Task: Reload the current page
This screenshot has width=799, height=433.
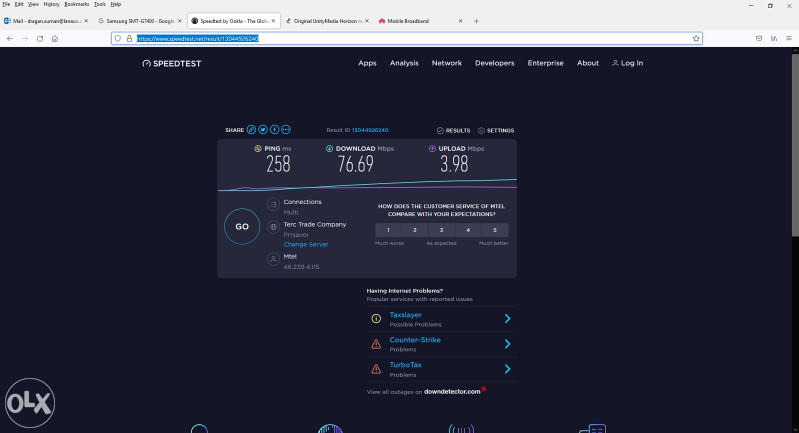Action: 40,39
